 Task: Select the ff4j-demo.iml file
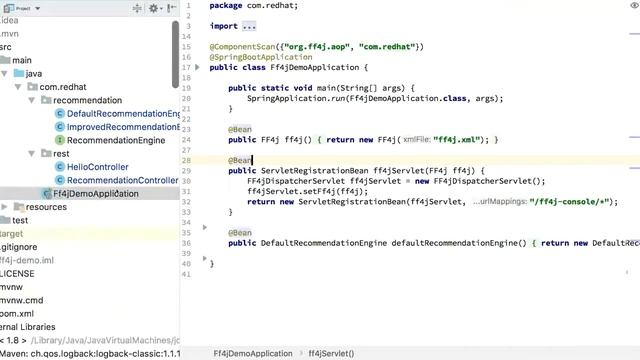point(27,260)
